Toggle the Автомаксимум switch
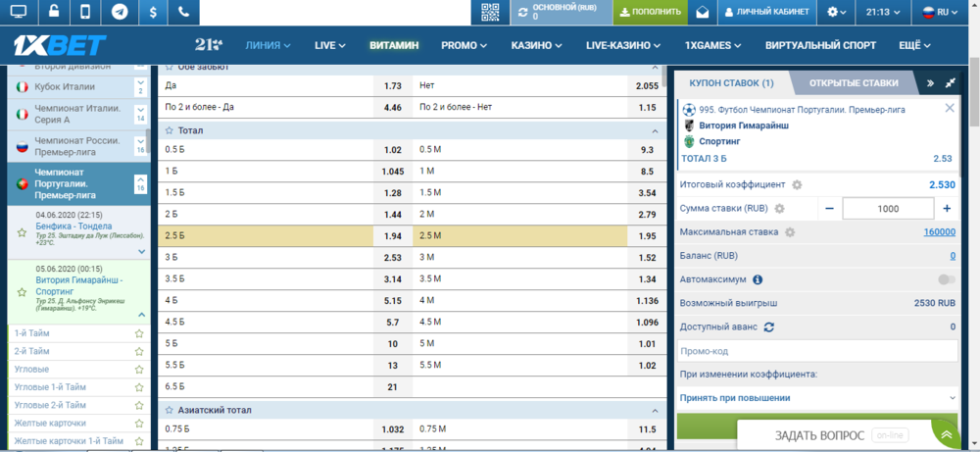 pos(947,279)
